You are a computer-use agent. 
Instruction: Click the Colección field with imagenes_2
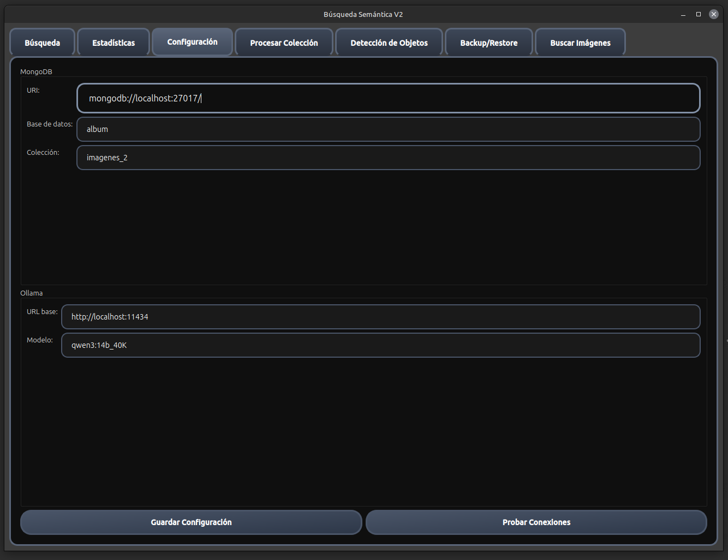coord(388,158)
